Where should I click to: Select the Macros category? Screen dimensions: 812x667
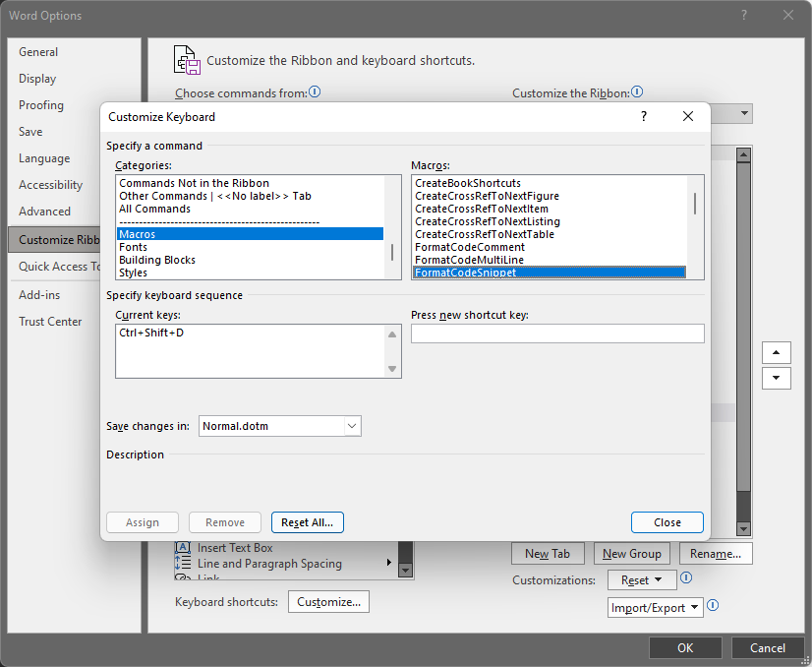pos(250,234)
